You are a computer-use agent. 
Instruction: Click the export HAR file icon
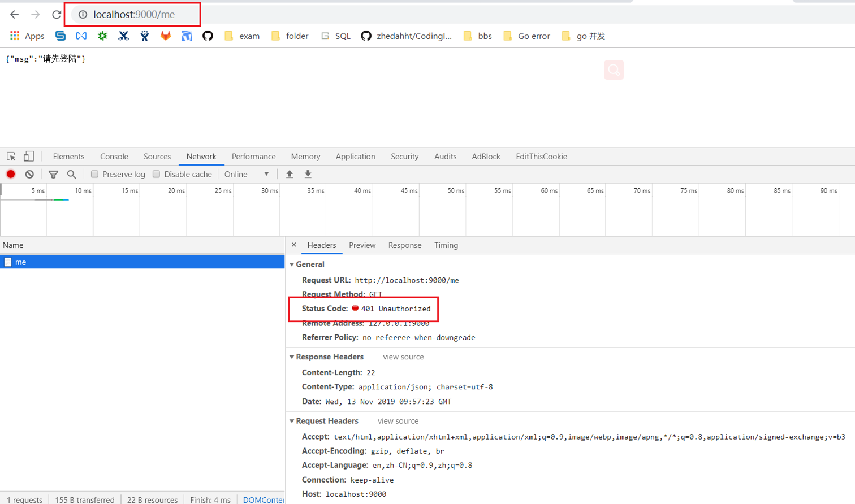[308, 174]
